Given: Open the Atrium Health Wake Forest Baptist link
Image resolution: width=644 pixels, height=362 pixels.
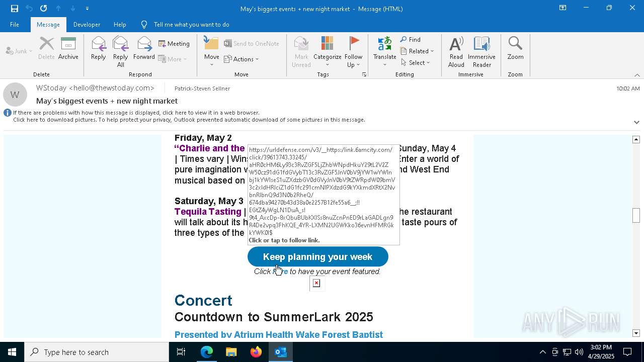Looking at the screenshot, I should click(279, 334).
